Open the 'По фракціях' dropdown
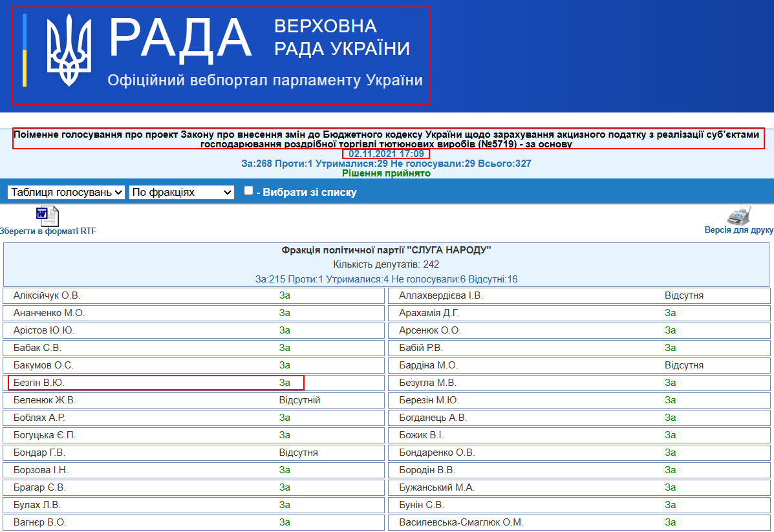Image resolution: width=774 pixels, height=532 pixels. pyautogui.click(x=182, y=192)
